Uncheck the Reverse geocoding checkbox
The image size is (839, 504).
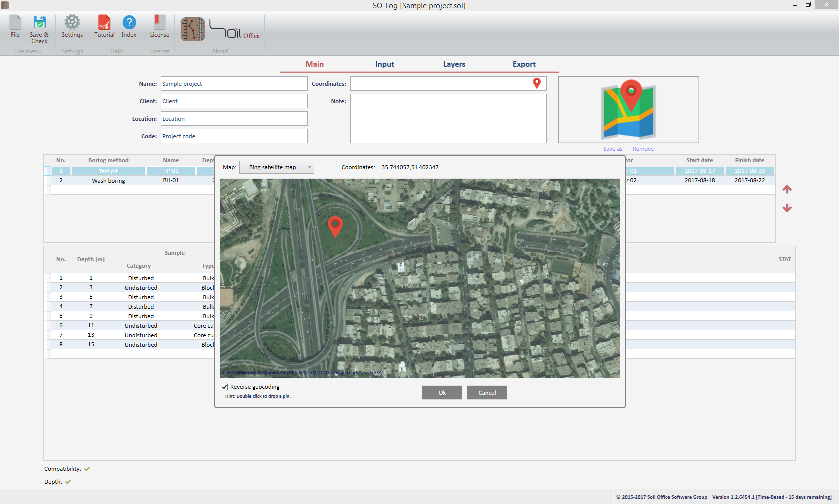224,387
